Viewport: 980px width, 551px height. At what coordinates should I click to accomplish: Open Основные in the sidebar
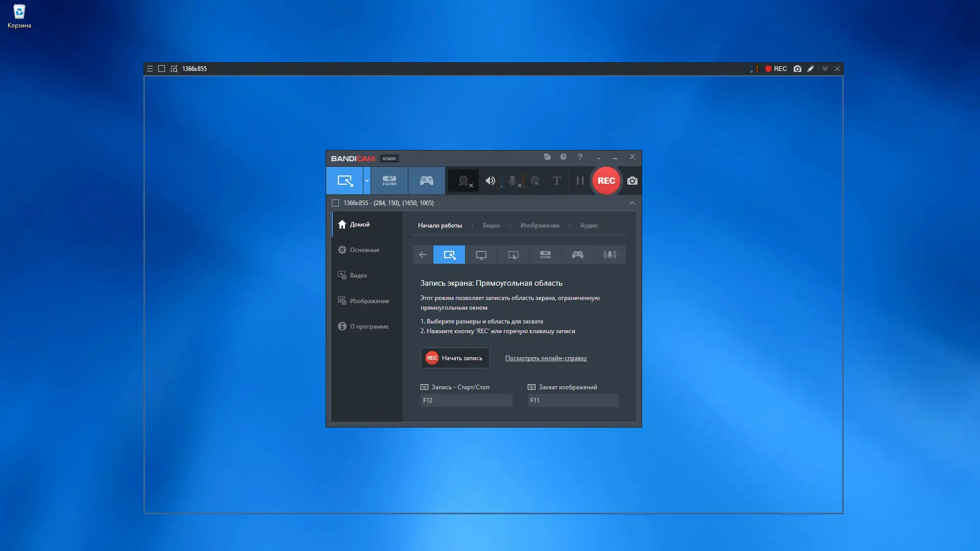pyautogui.click(x=364, y=250)
